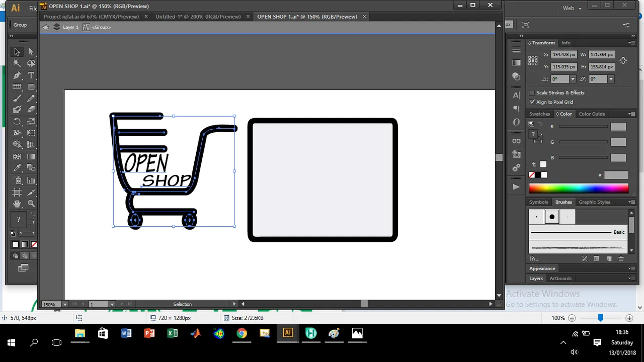
Task: Swap fill and stroke in Tools panel
Action: click(x=34, y=215)
